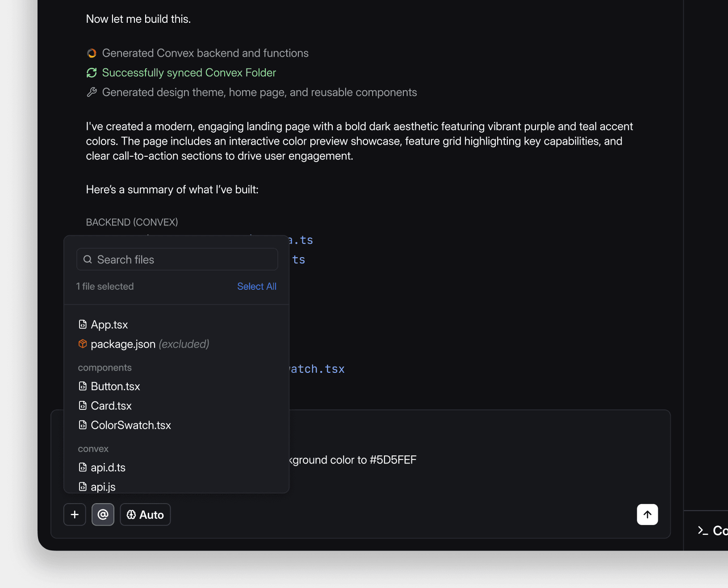Click the package icon beside package.json
This screenshot has height=588, width=728.
click(x=83, y=344)
